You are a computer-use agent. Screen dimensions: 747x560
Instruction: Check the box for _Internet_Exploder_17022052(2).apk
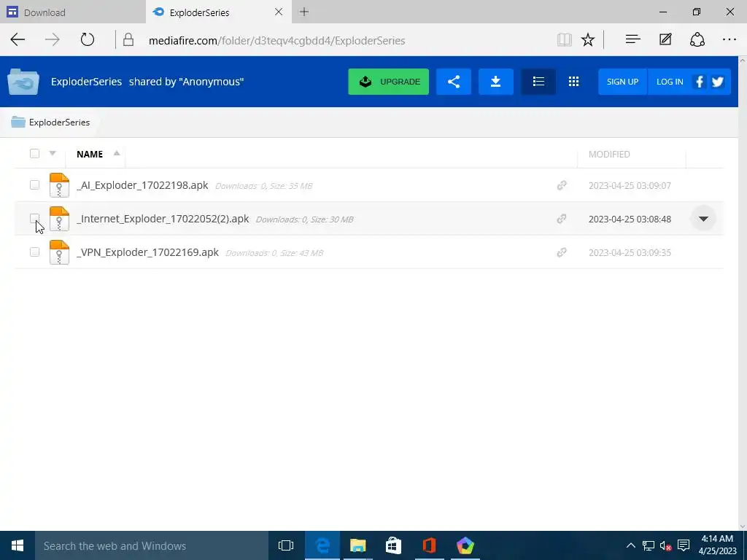pos(34,218)
